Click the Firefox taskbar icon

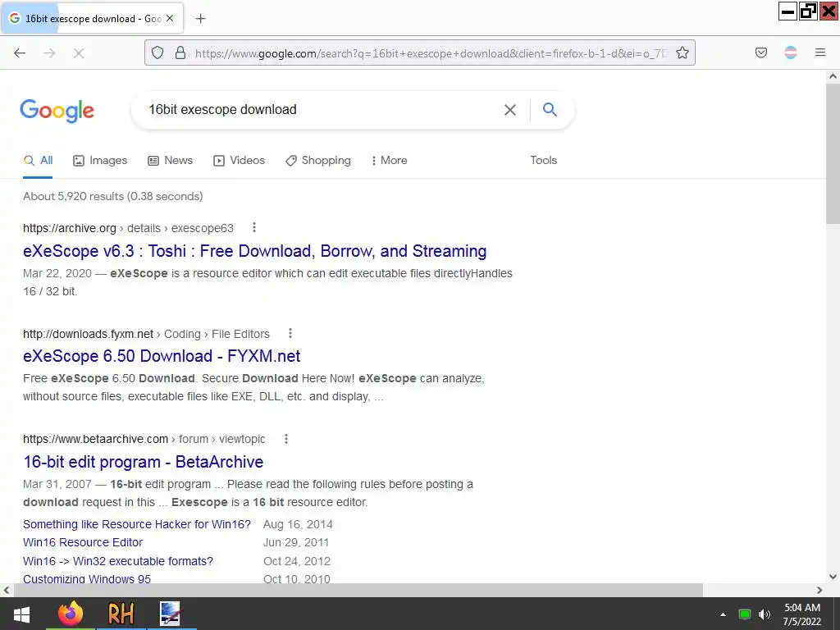[71, 614]
